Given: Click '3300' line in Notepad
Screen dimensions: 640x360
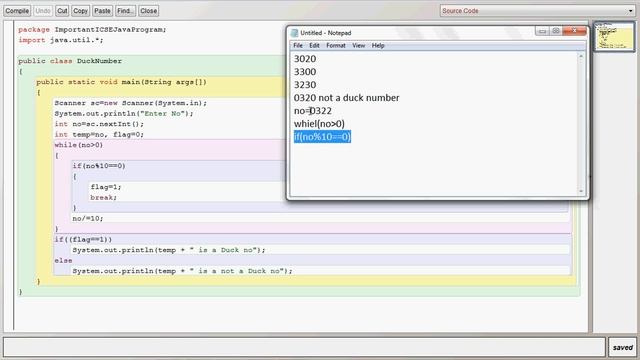Looking at the screenshot, I should (305, 72).
